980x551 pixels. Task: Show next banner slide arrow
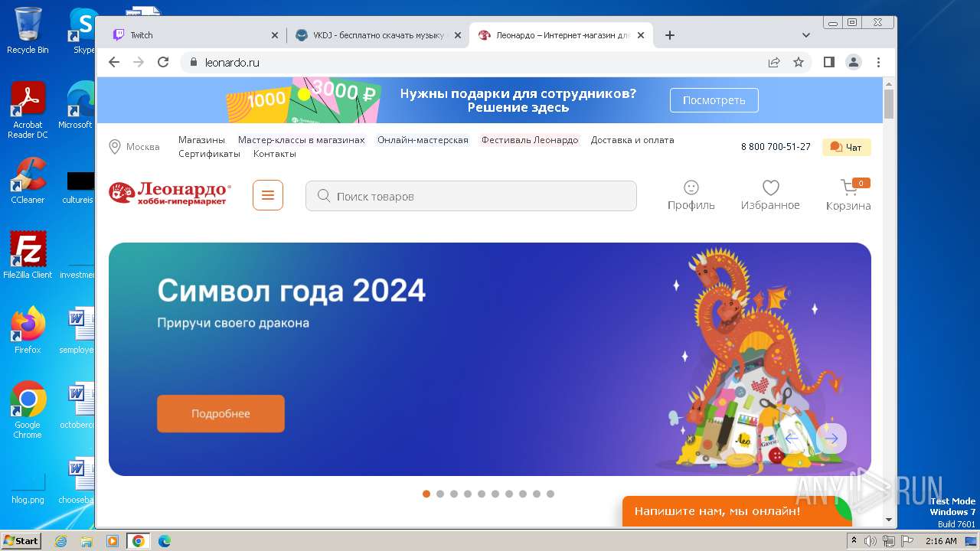tap(832, 439)
